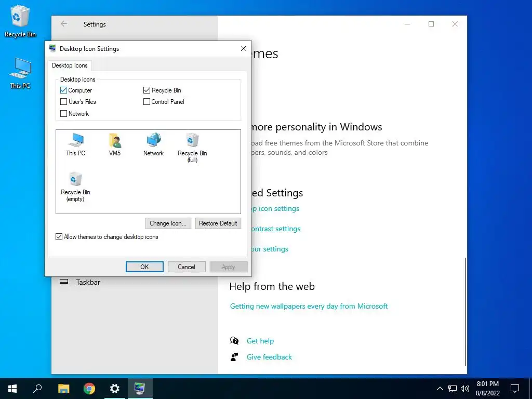Screen dimensions: 532x399
Task: Maximize the Settings window
Action: [x=431, y=24]
